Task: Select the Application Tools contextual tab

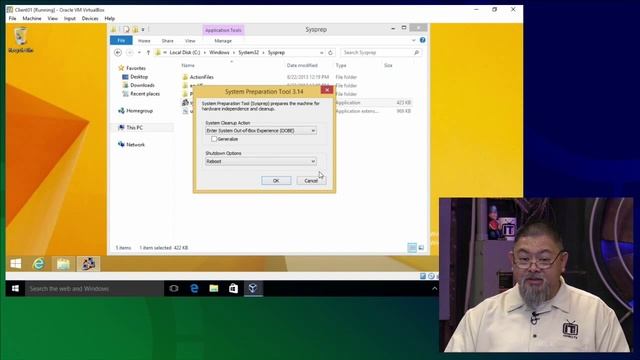Action: click(x=223, y=30)
